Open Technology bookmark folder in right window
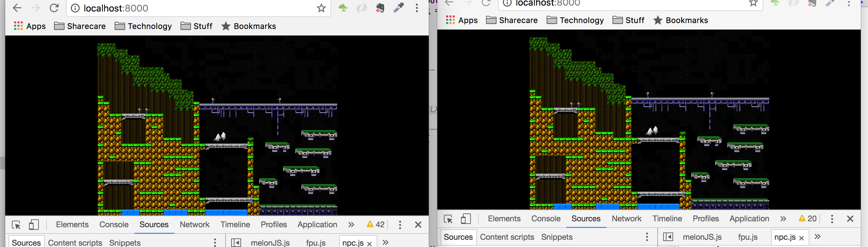The width and height of the screenshot is (868, 247). pos(575,20)
